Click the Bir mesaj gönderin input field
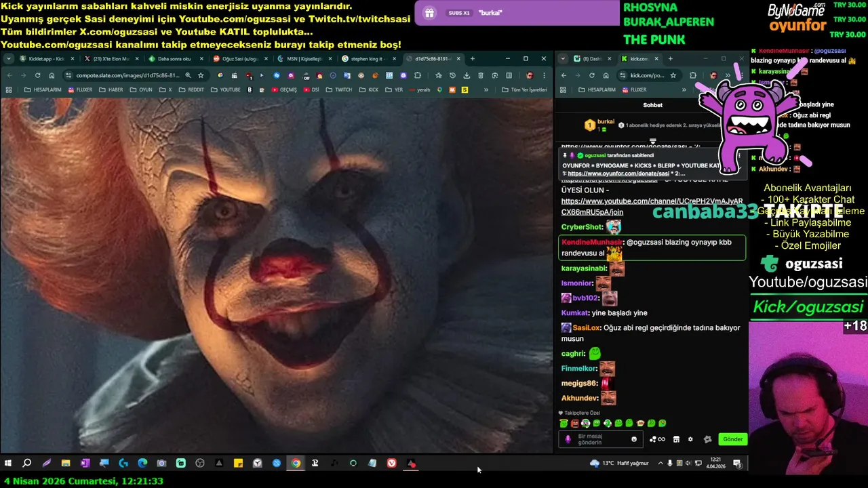868x488 pixels. click(601, 439)
